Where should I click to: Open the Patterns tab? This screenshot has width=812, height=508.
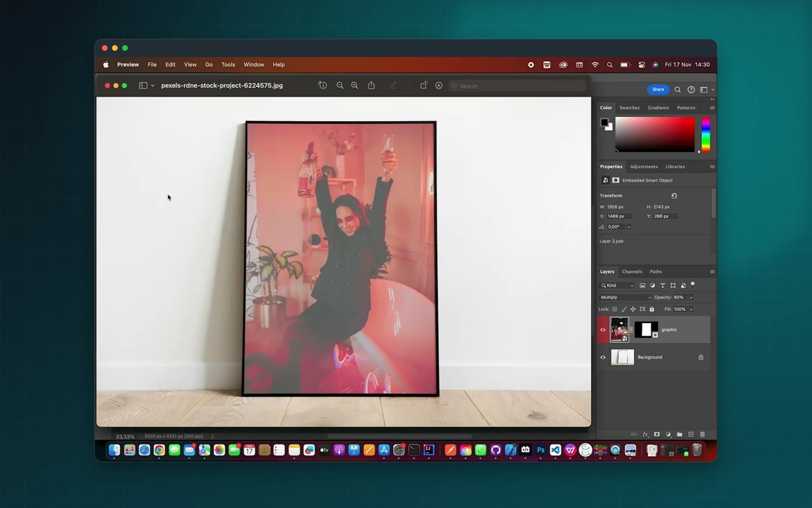(686, 108)
